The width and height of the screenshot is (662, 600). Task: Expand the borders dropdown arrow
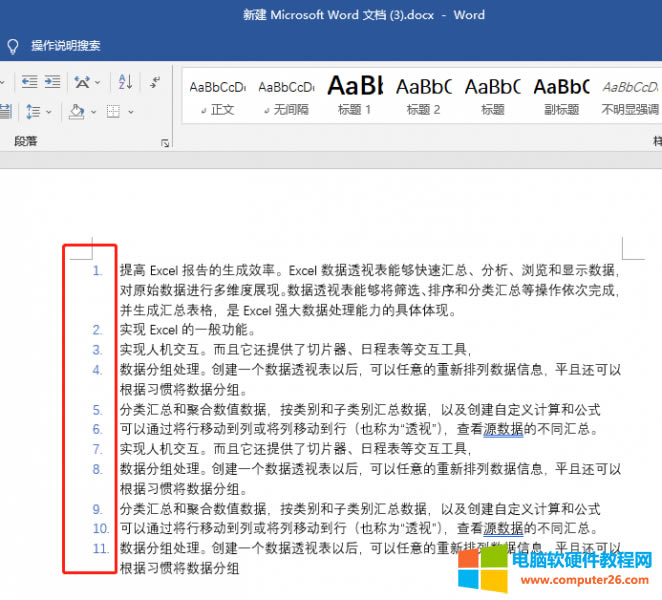[130, 112]
